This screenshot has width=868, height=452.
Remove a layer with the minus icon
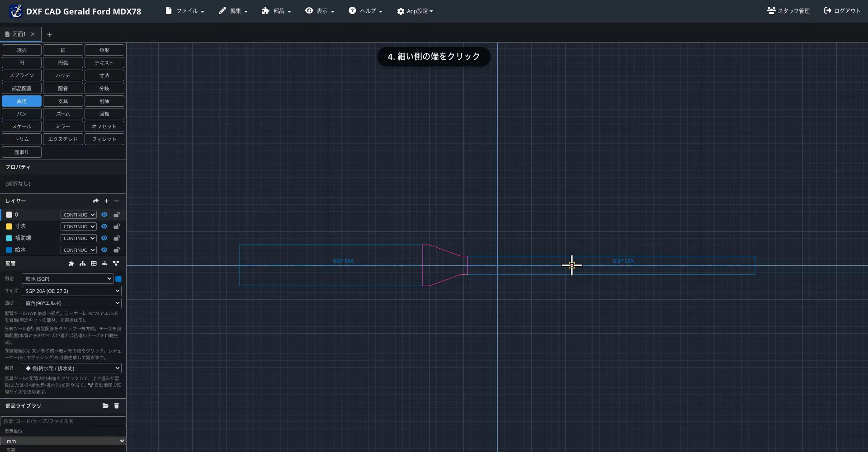tap(117, 201)
